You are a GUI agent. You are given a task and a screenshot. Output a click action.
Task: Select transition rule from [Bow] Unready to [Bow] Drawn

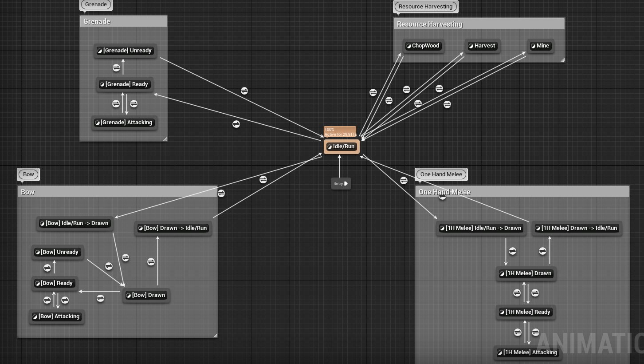[x=109, y=266]
